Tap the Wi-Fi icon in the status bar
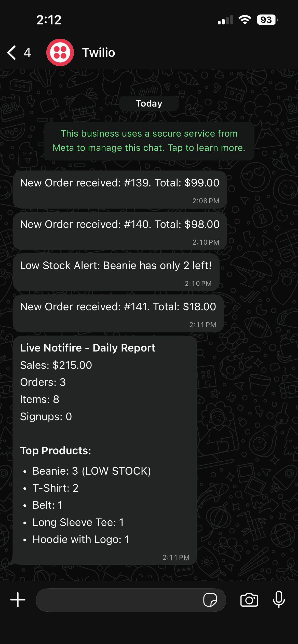 (x=245, y=20)
